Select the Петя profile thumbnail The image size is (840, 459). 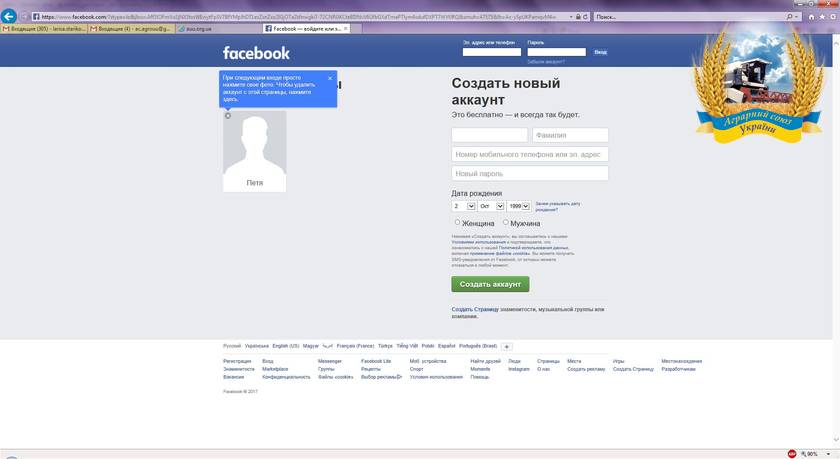(x=254, y=151)
